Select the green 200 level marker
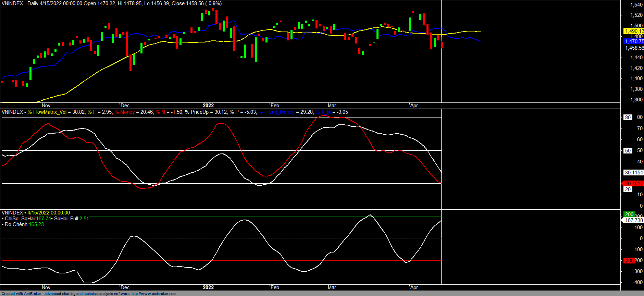The height and width of the screenshot is (296, 644). (629, 214)
